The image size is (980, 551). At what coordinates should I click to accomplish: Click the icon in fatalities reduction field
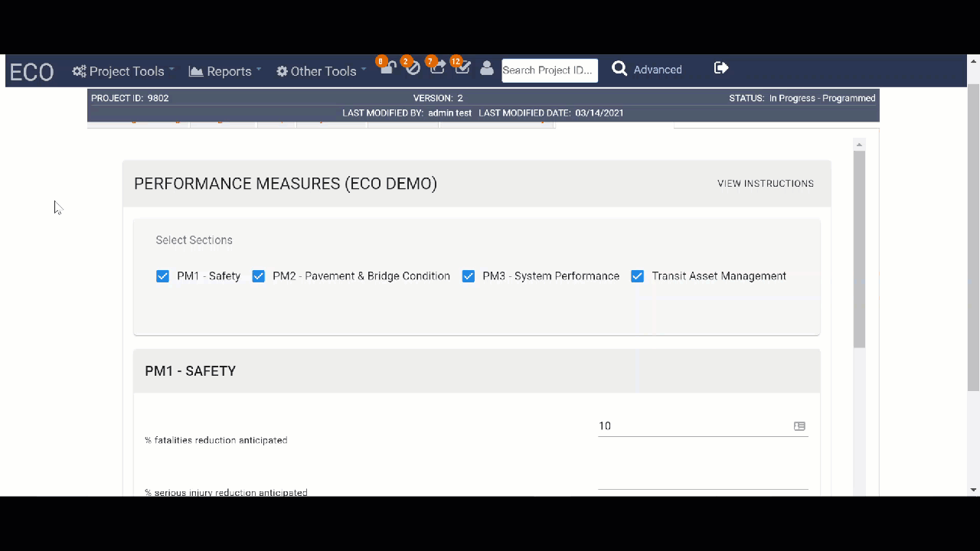(x=799, y=426)
